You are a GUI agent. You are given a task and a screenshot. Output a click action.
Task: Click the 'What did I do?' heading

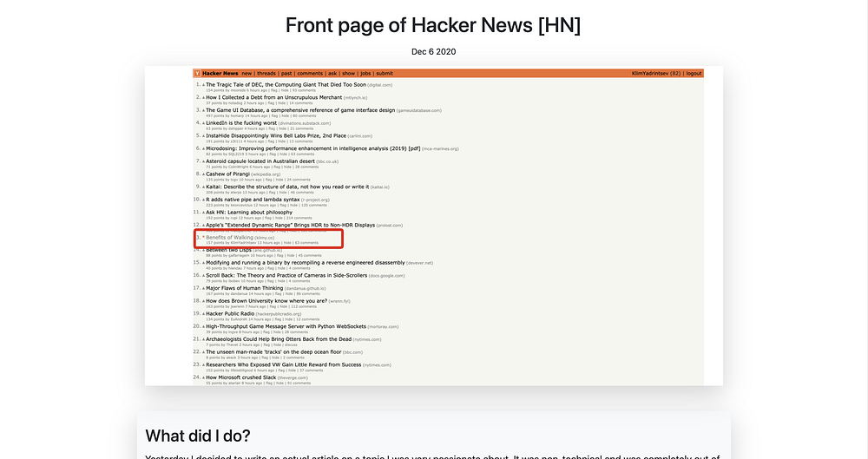click(198, 436)
